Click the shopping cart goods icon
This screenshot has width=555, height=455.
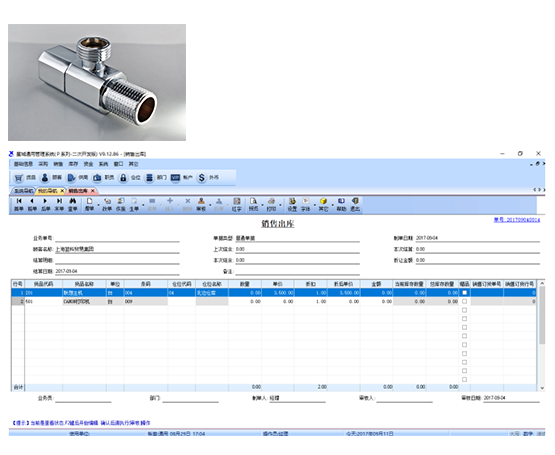point(18,178)
